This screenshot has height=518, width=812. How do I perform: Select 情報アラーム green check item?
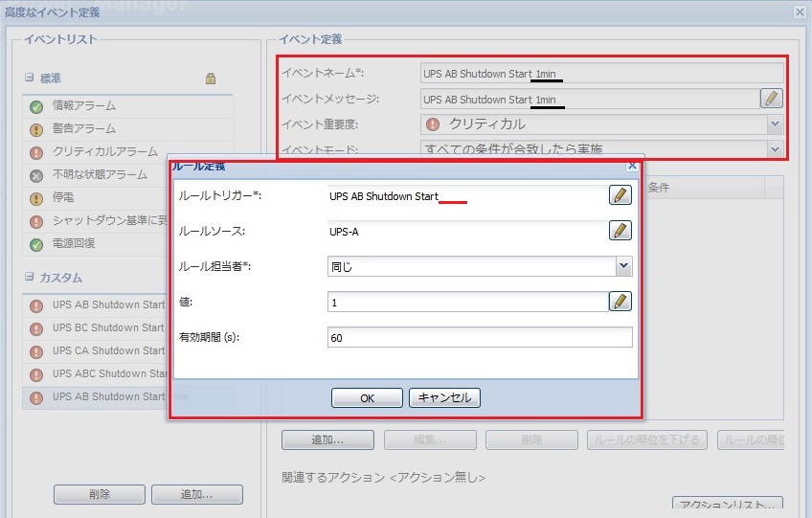tap(84, 105)
